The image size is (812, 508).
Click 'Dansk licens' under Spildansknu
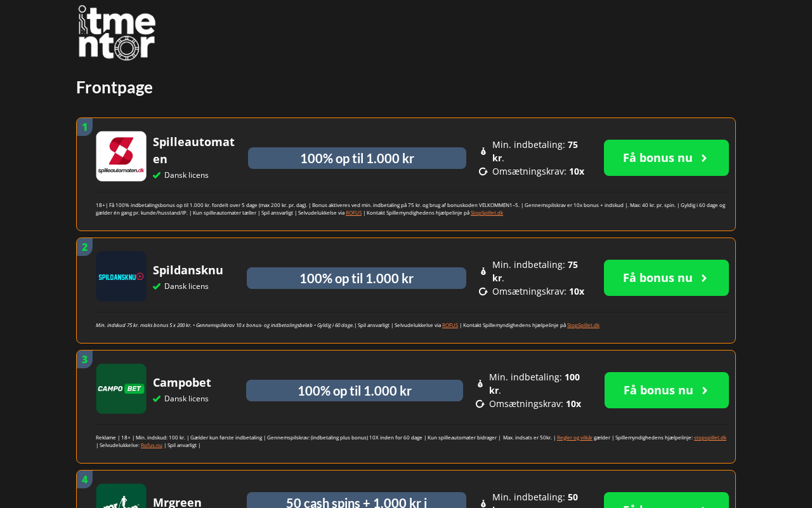click(187, 286)
